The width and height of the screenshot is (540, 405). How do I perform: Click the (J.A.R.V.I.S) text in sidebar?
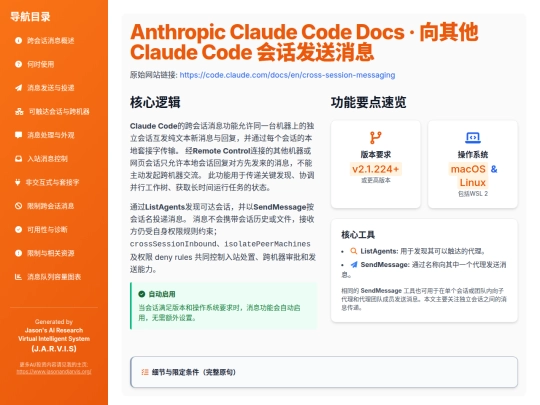click(54, 349)
